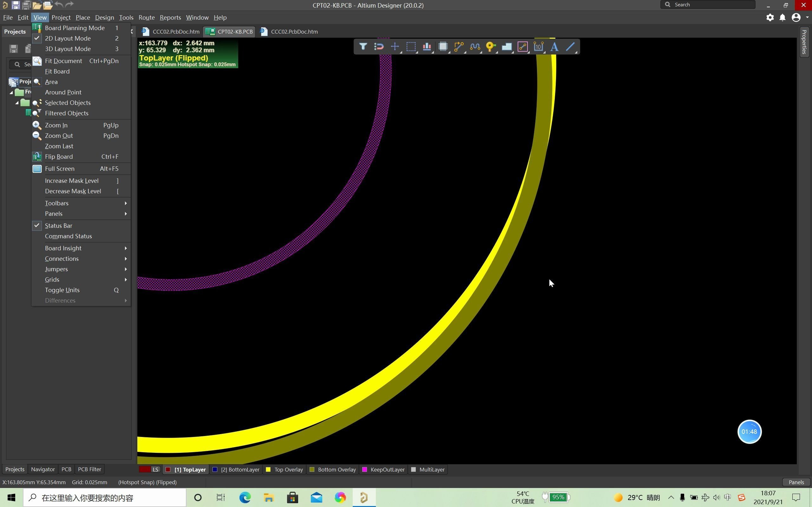Open the Design menu
The width and height of the screenshot is (812, 507).
(x=104, y=17)
